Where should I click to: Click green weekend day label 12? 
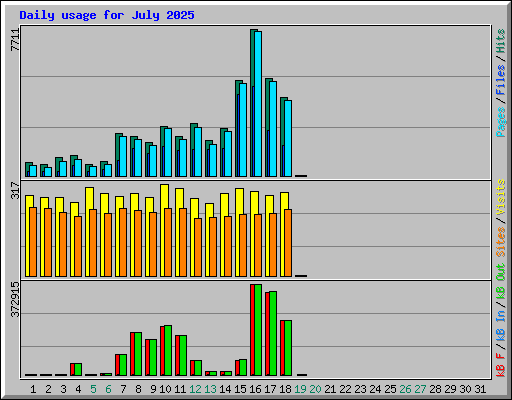coord(195,389)
